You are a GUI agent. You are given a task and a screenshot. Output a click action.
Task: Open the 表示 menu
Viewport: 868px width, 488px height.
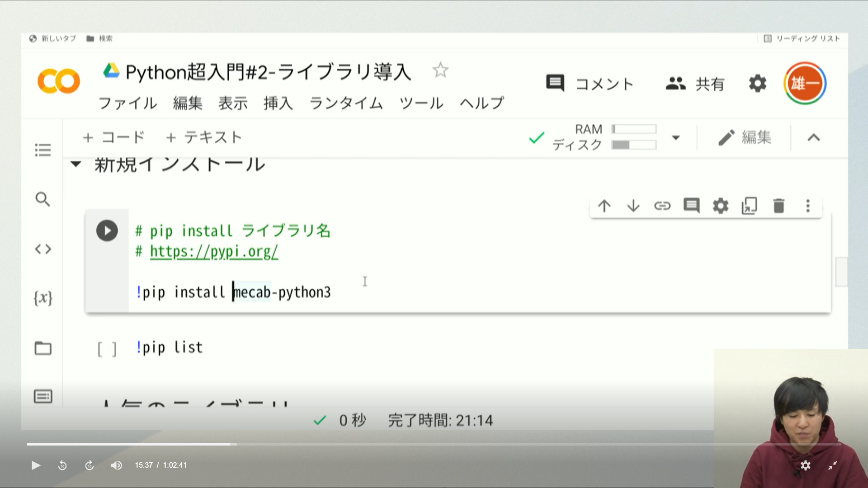[x=233, y=103]
